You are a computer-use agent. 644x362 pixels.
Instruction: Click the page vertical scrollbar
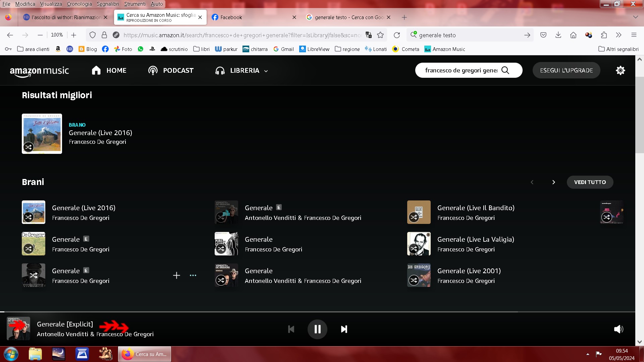point(639,115)
